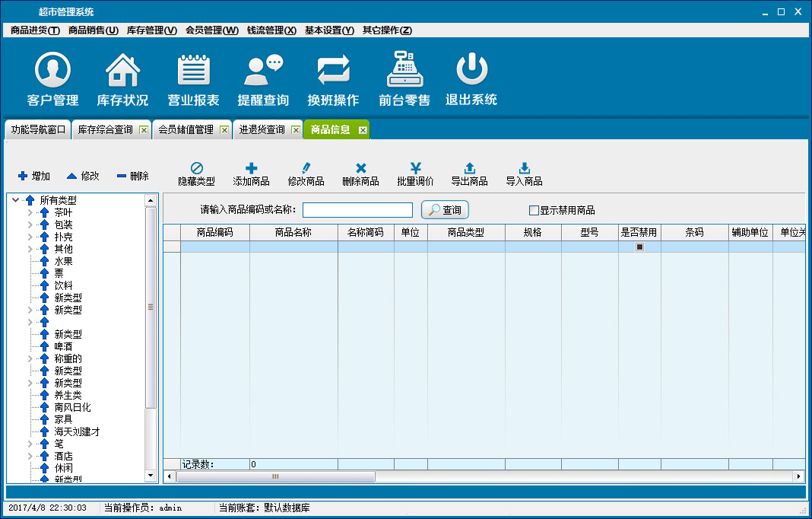Image resolution: width=812 pixels, height=519 pixels.
Task: Open 库存管理(V) menu
Action: pos(152,30)
